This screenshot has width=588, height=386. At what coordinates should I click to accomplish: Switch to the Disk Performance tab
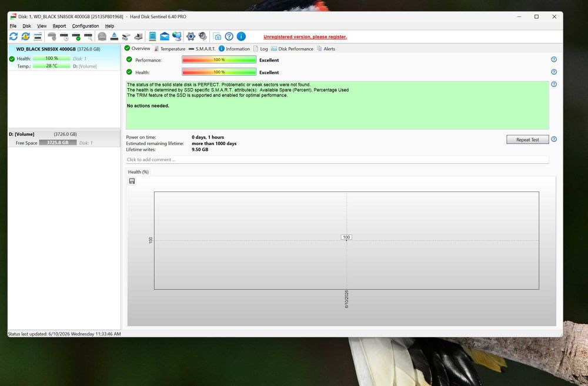coord(292,49)
